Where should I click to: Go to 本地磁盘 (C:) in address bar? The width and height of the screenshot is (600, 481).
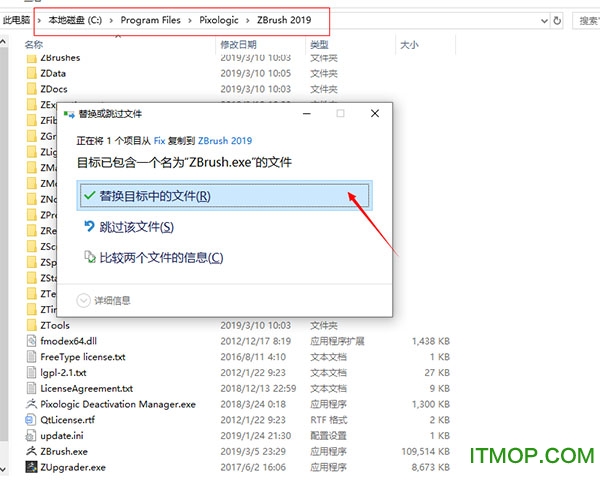click(75, 20)
